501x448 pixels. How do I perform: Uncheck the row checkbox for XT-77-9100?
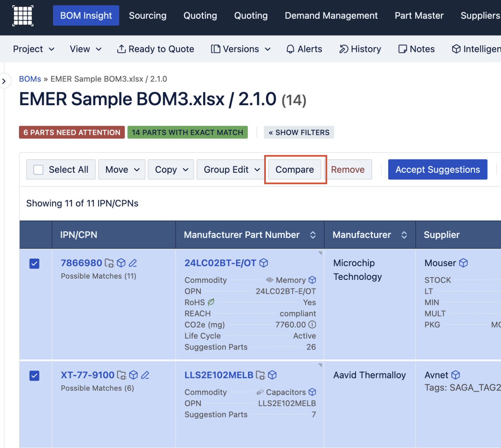(x=34, y=376)
